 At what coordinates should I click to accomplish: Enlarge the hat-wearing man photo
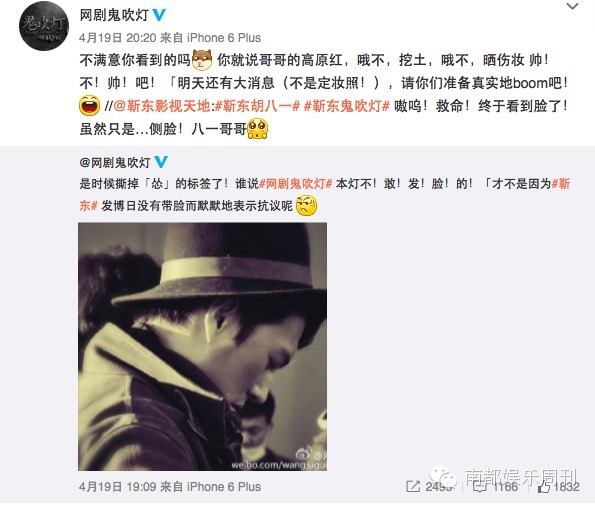point(202,347)
